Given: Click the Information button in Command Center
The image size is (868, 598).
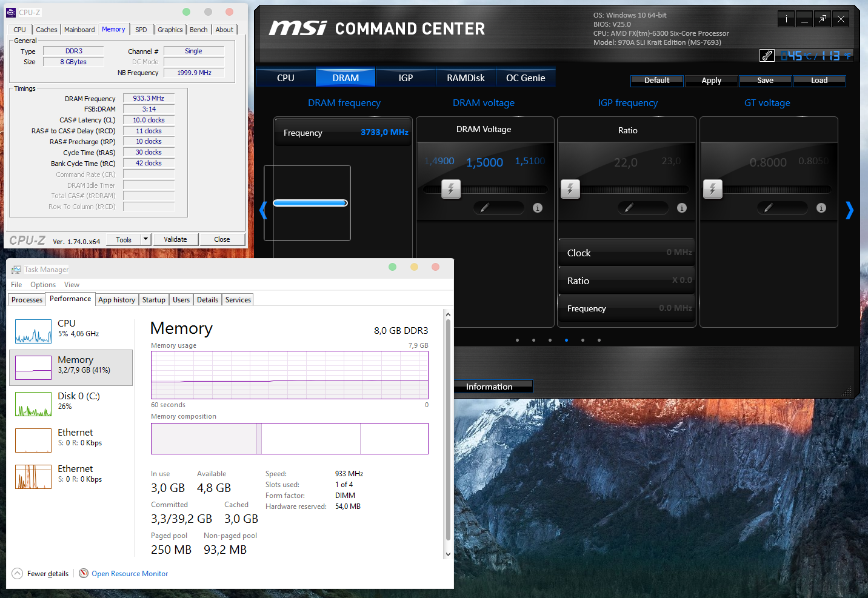Looking at the screenshot, I should (x=490, y=387).
